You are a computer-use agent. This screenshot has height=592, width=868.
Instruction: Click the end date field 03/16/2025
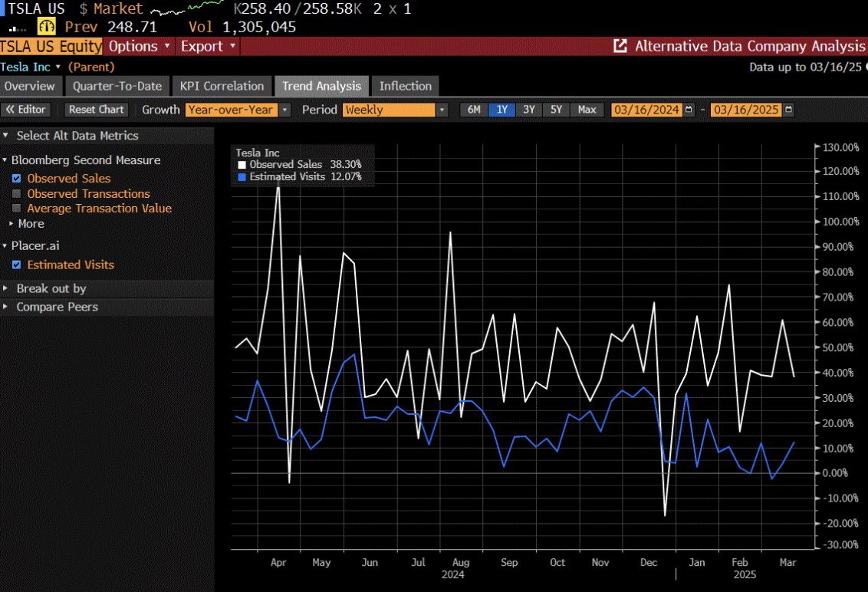(x=746, y=110)
